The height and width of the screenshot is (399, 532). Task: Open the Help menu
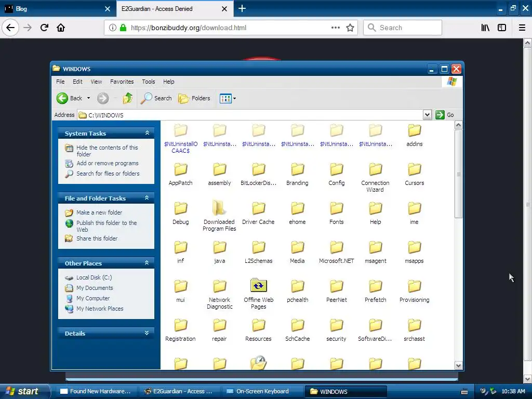pyautogui.click(x=169, y=82)
